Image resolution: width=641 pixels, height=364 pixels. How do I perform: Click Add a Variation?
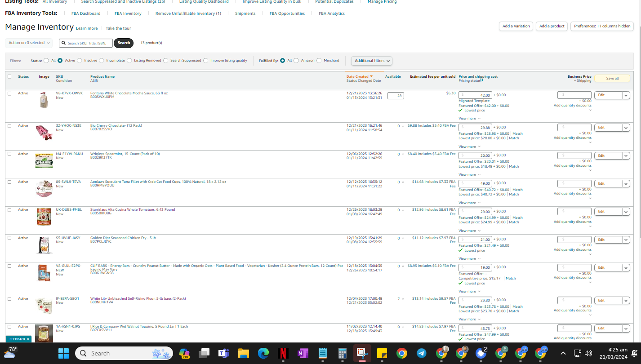[516, 26]
